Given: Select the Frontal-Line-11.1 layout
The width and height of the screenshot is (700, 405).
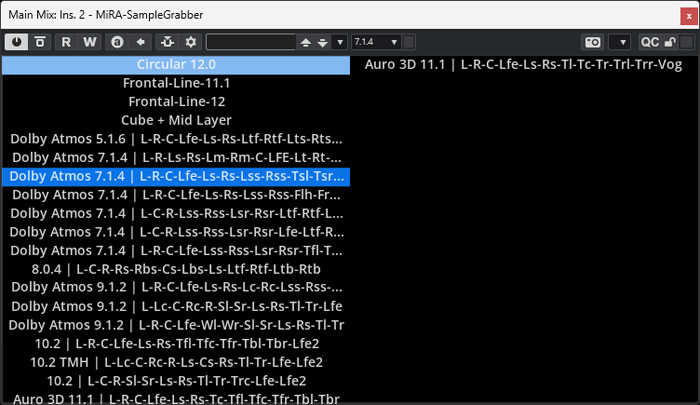Looking at the screenshot, I should coord(176,83).
